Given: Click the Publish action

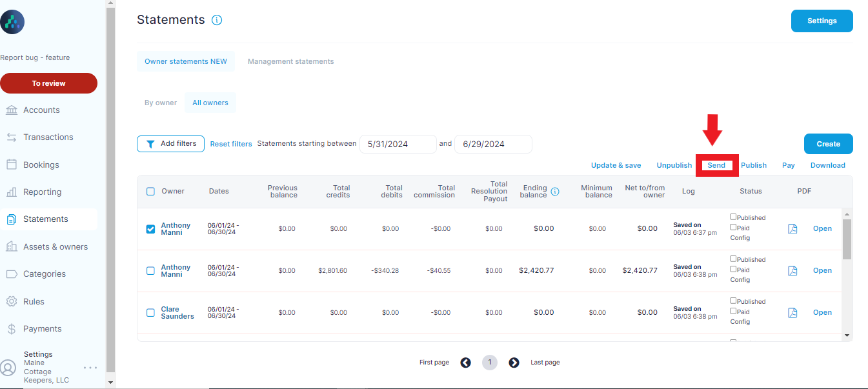Looking at the screenshot, I should pos(754,166).
